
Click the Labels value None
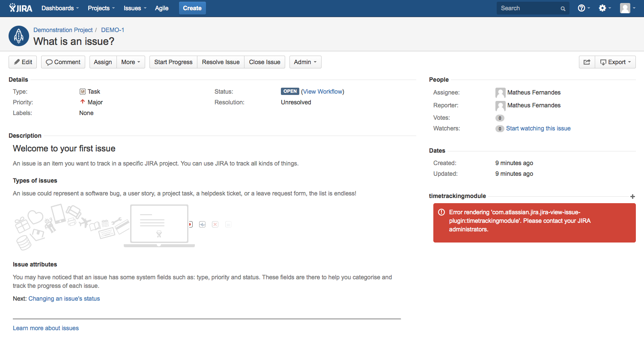(86, 113)
